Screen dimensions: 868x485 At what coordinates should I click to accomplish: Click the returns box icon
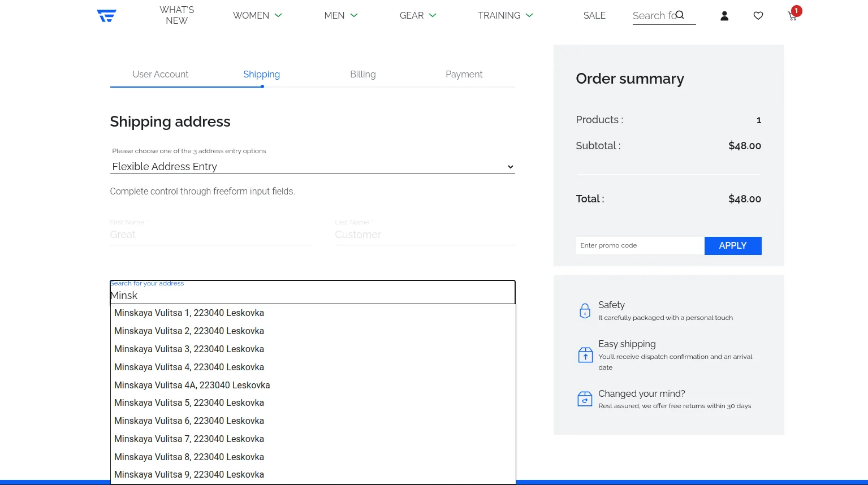pyautogui.click(x=585, y=399)
